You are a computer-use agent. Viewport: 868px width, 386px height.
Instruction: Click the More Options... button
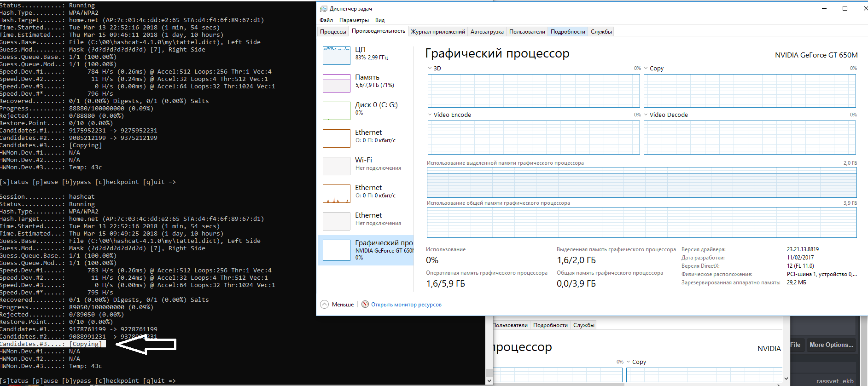pyautogui.click(x=831, y=345)
